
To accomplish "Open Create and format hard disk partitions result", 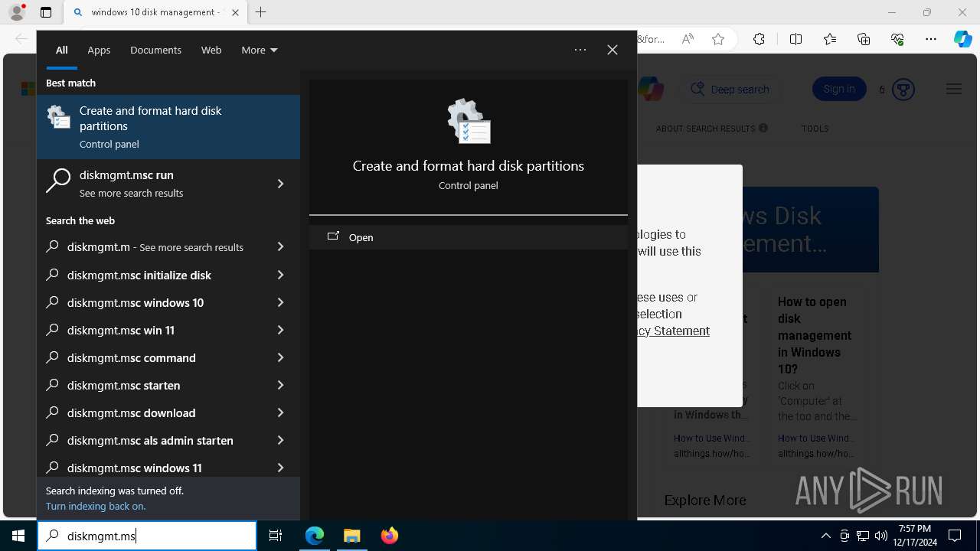I will [168, 127].
